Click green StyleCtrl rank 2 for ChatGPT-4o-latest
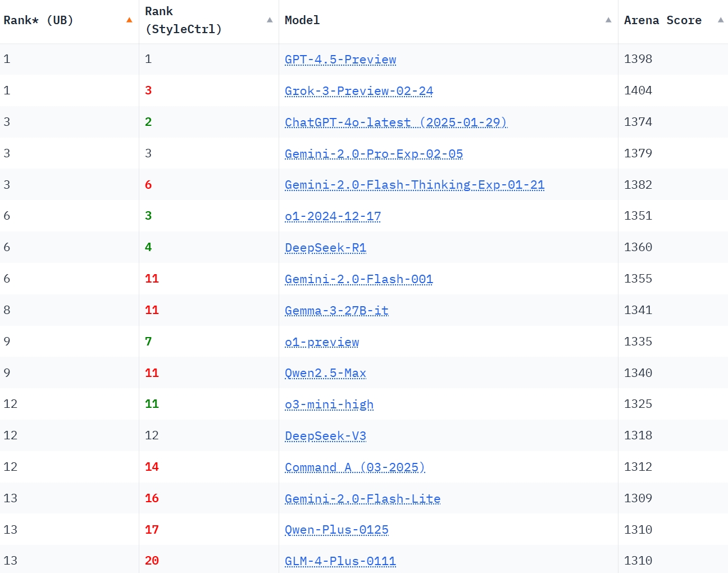Image resolution: width=728 pixels, height=573 pixels. click(148, 122)
